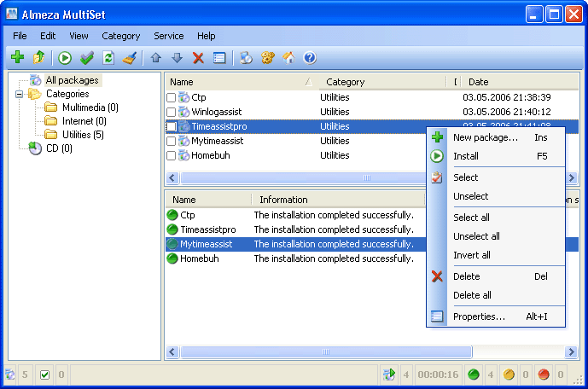Click the green play Install toolbar icon
The width and height of the screenshot is (588, 389).
tap(65, 58)
